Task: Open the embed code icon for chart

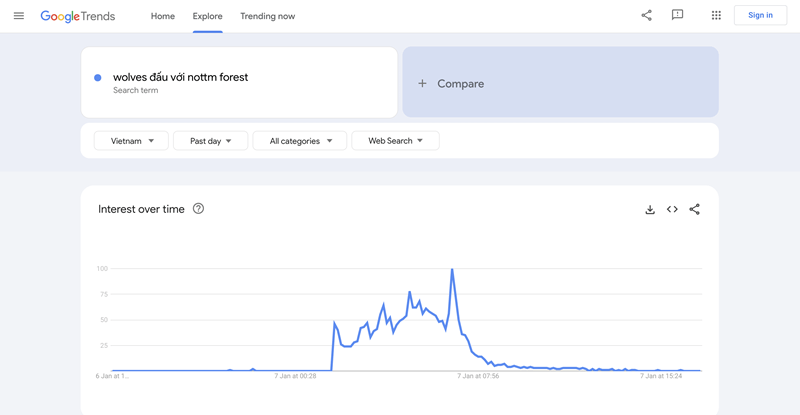Action: tap(672, 209)
